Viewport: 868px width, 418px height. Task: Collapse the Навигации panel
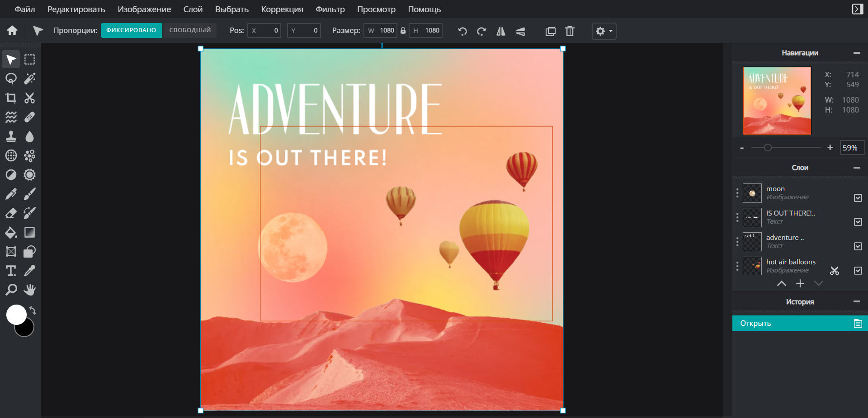click(x=857, y=53)
